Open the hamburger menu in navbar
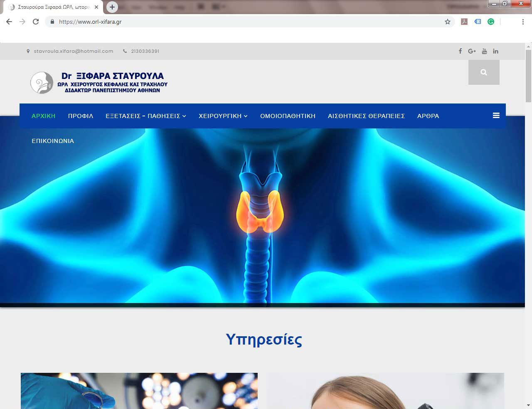Screen dimensions: 532x409 (x=496, y=116)
